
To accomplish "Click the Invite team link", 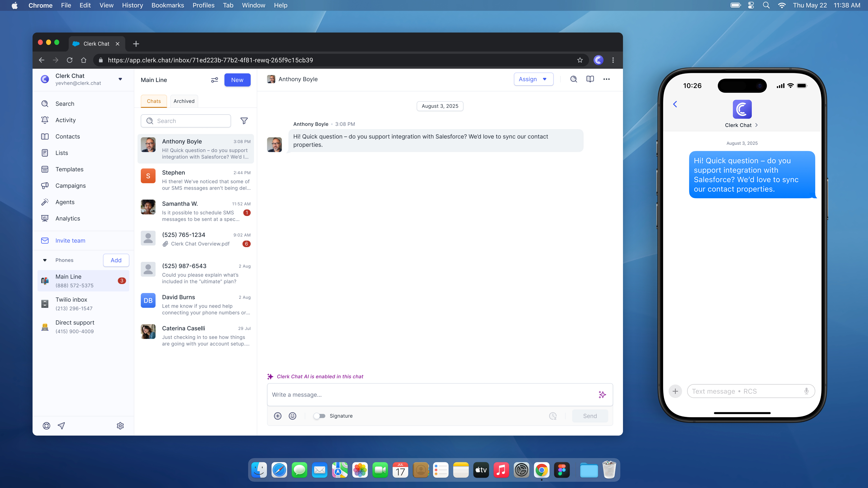I will point(70,240).
